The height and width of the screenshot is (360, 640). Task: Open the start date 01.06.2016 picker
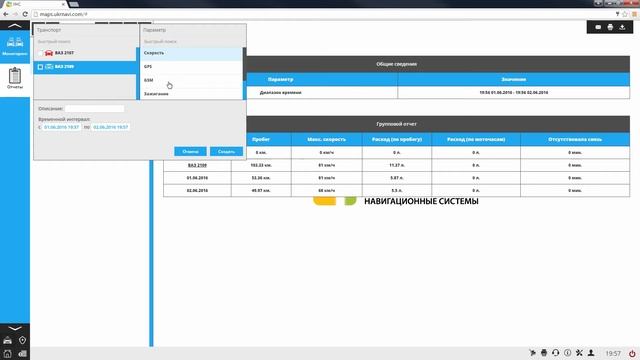pos(61,127)
